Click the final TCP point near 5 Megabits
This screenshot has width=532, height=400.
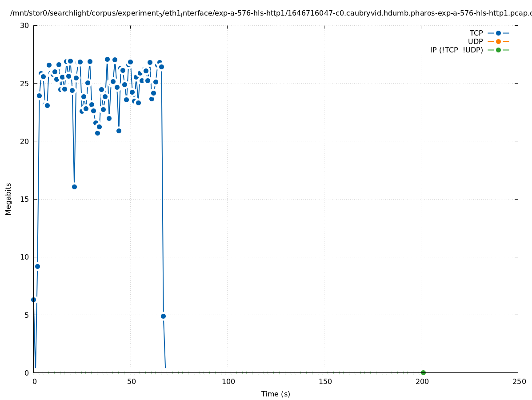tap(163, 316)
